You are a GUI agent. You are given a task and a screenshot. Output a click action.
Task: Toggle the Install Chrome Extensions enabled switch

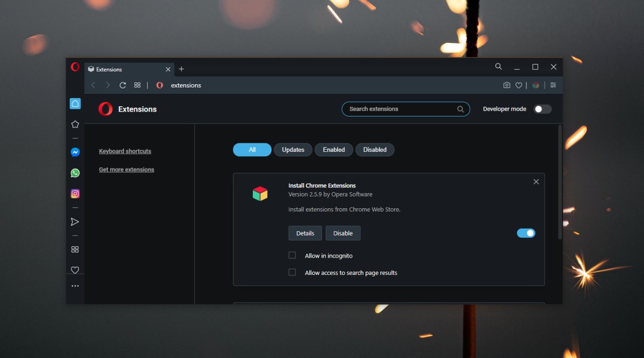[526, 233]
